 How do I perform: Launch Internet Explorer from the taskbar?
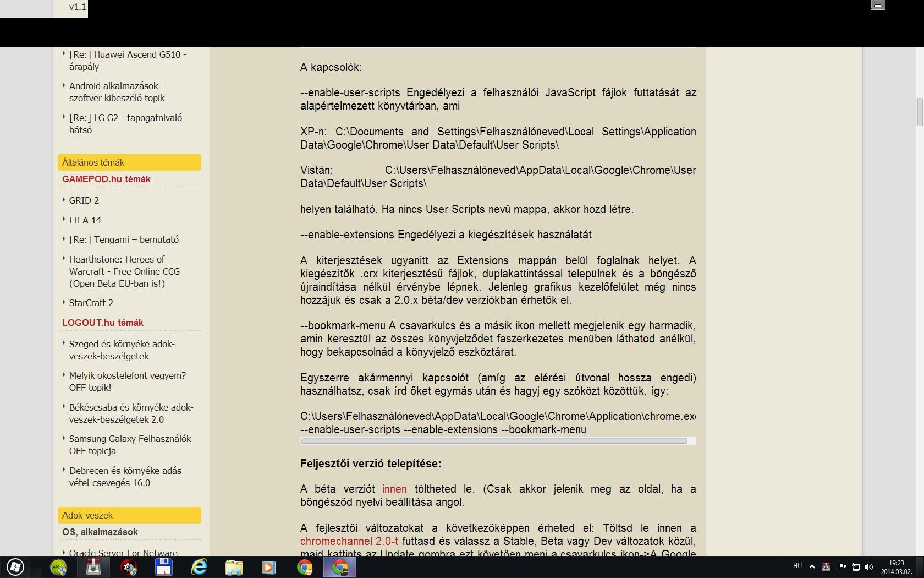[x=199, y=567]
